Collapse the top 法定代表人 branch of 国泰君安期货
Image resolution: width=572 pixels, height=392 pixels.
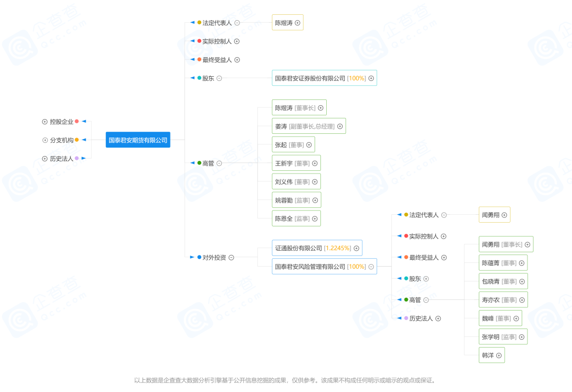tap(237, 23)
